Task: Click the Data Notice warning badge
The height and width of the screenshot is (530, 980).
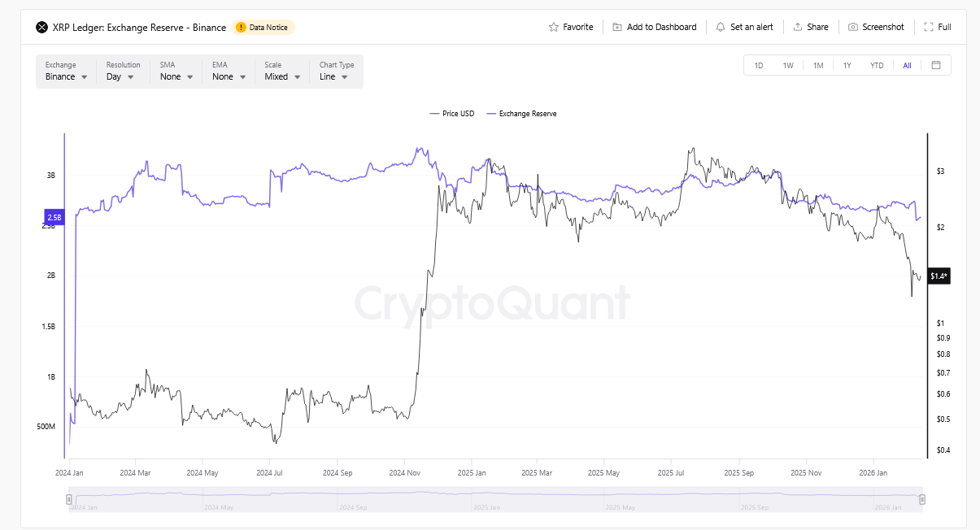Action: coord(262,27)
